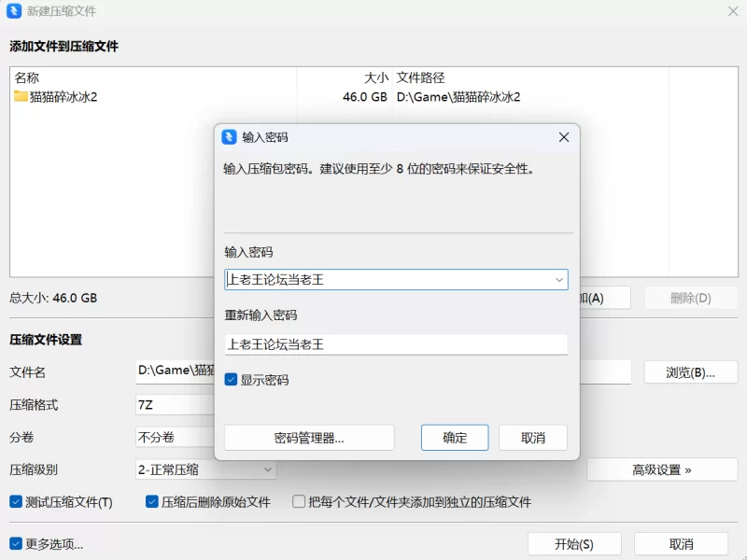Click the partially hidden 添加(A) button
This screenshot has width=747, height=560.
tap(605, 298)
